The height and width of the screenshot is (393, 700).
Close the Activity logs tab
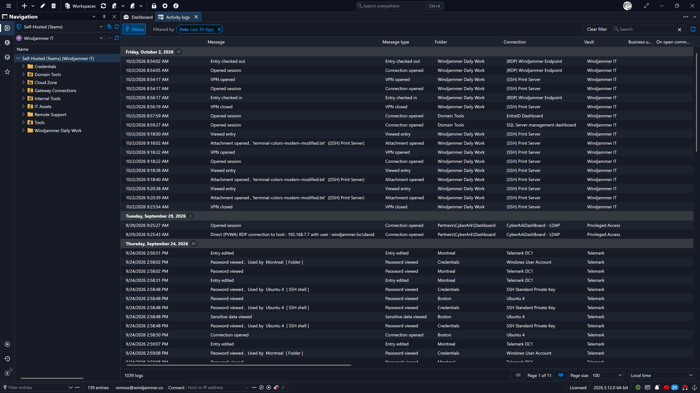196,17
